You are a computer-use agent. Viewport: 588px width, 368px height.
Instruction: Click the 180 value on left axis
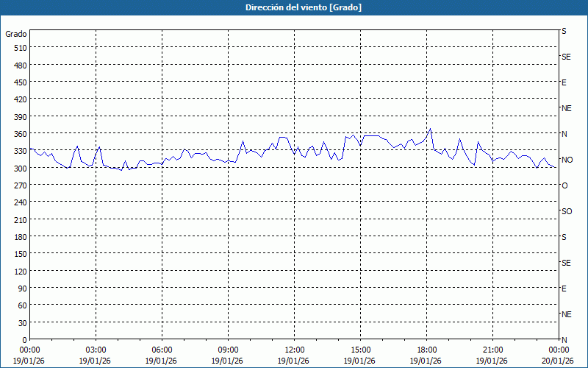tap(18, 236)
